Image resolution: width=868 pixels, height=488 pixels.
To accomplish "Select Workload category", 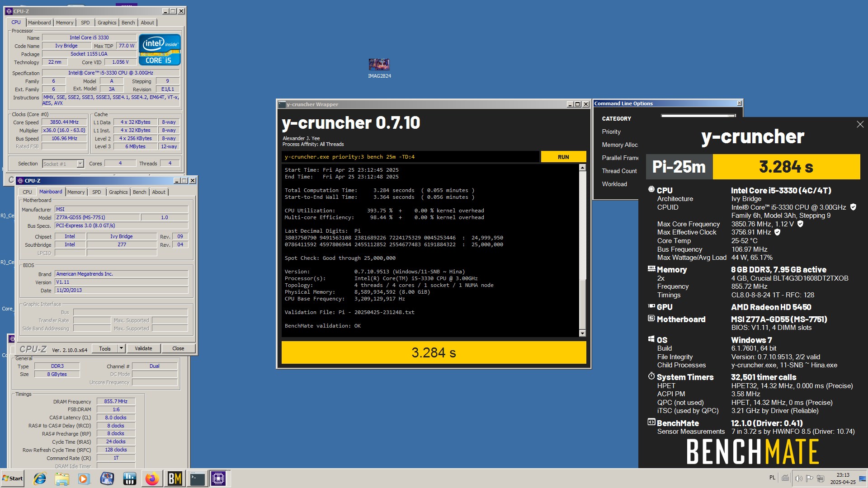I will [614, 184].
